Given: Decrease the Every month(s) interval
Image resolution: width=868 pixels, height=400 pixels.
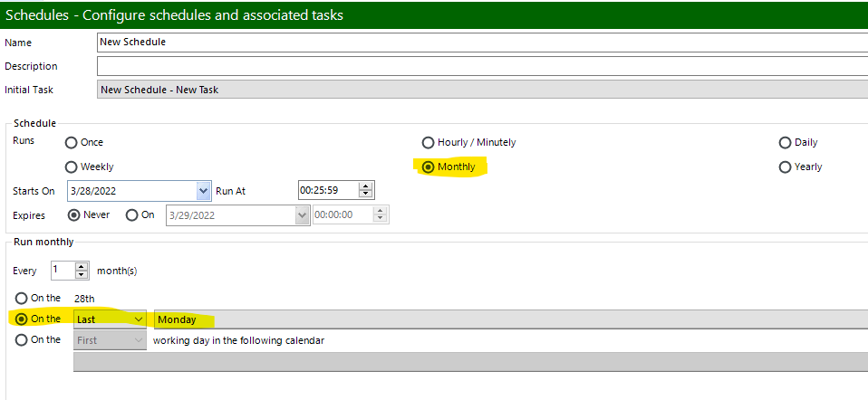Looking at the screenshot, I should coord(82,274).
